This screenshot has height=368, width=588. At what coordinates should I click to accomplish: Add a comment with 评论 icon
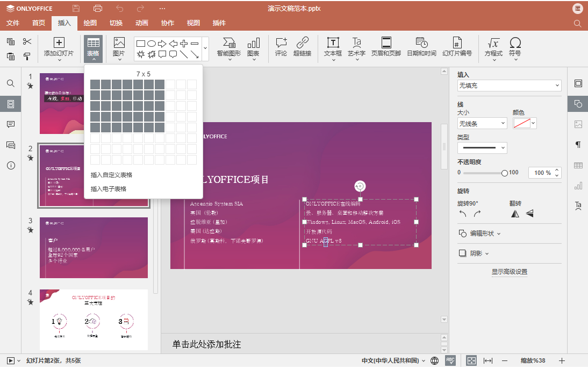tap(281, 47)
